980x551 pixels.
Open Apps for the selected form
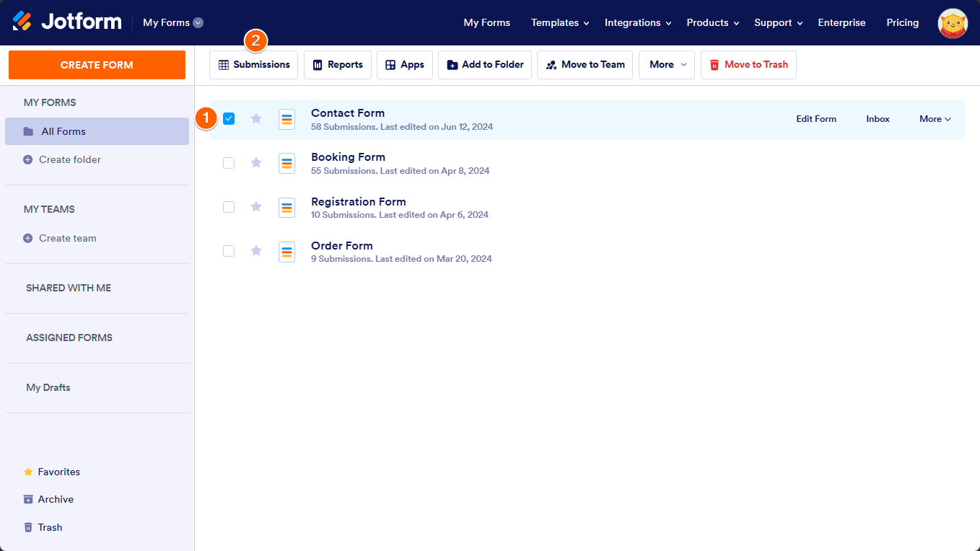[x=404, y=65]
